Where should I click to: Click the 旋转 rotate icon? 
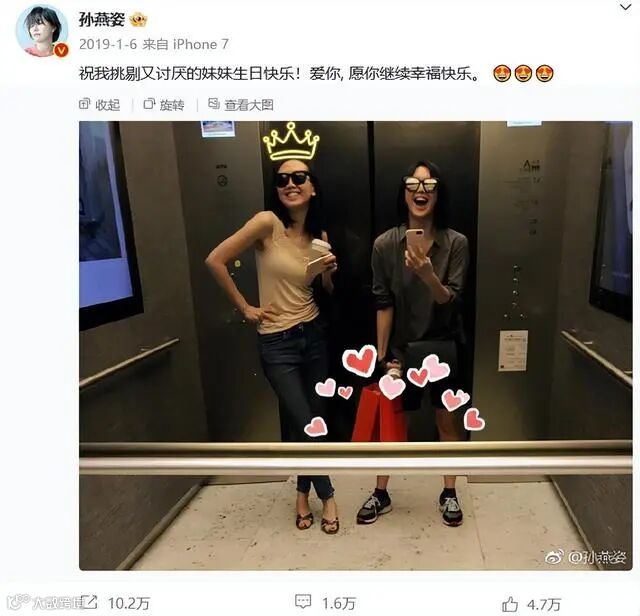(x=149, y=104)
